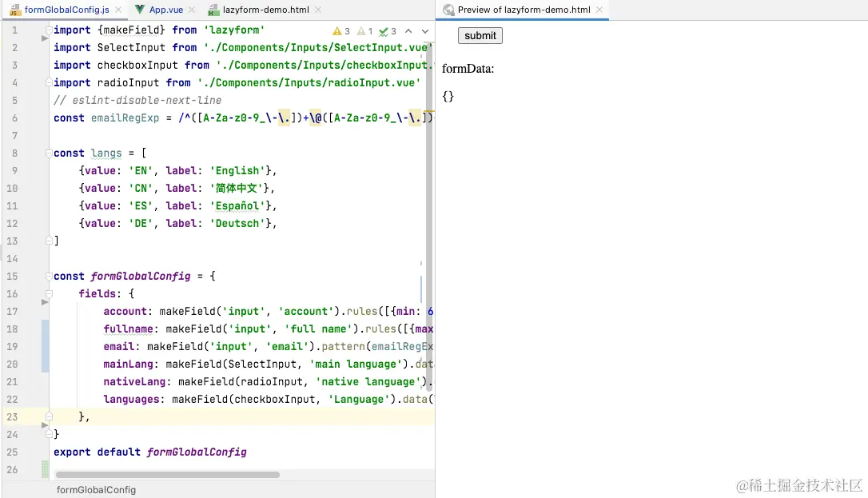
Task: Toggle the fold end marker on line 24
Action: pos(49,434)
